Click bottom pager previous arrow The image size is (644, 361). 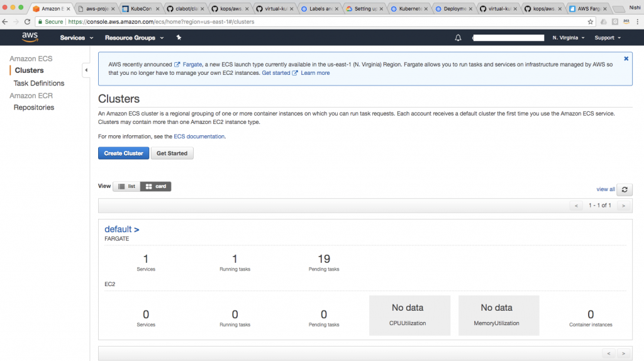609,353
